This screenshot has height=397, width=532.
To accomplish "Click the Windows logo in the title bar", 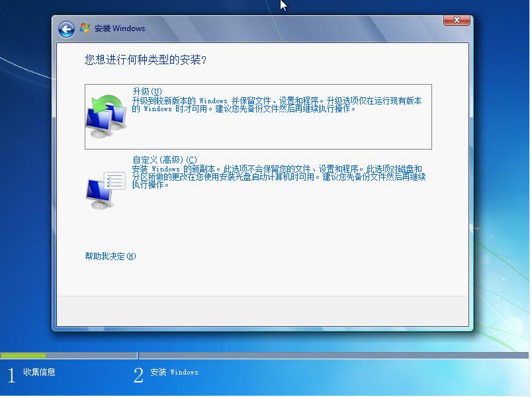I will (84, 27).
